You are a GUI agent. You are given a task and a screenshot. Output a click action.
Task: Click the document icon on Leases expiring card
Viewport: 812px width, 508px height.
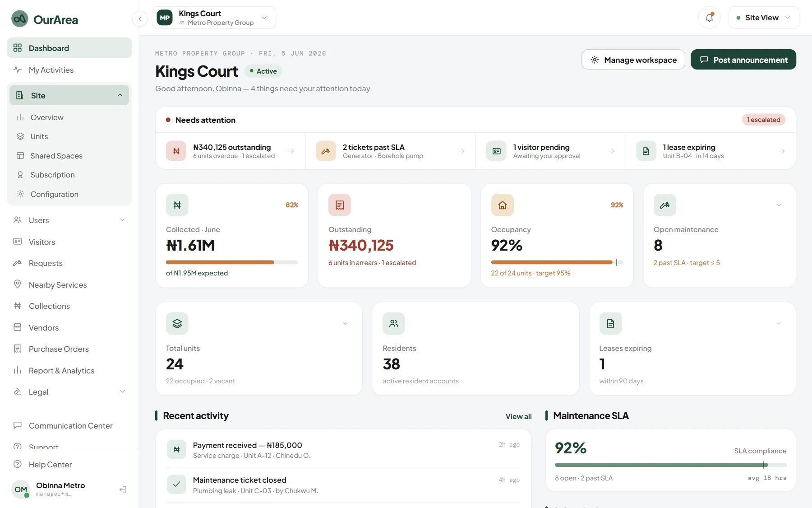611,323
